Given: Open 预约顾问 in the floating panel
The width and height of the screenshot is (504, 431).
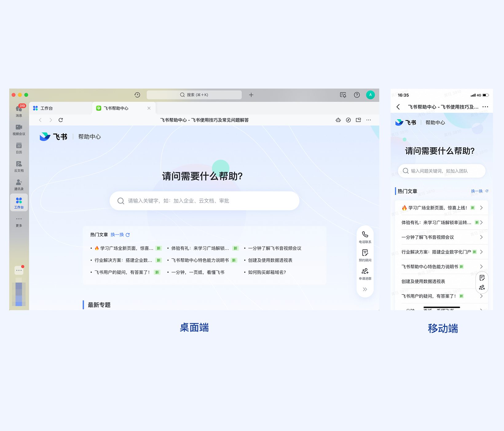Looking at the screenshot, I should (365, 255).
